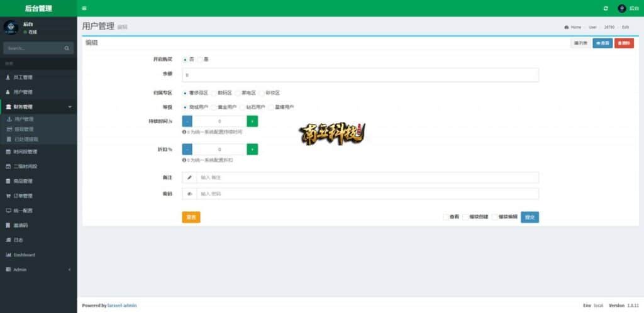Screen dimensions: 644x313
Task: Click the eye icon beside 密码 field
Action: tap(189, 194)
